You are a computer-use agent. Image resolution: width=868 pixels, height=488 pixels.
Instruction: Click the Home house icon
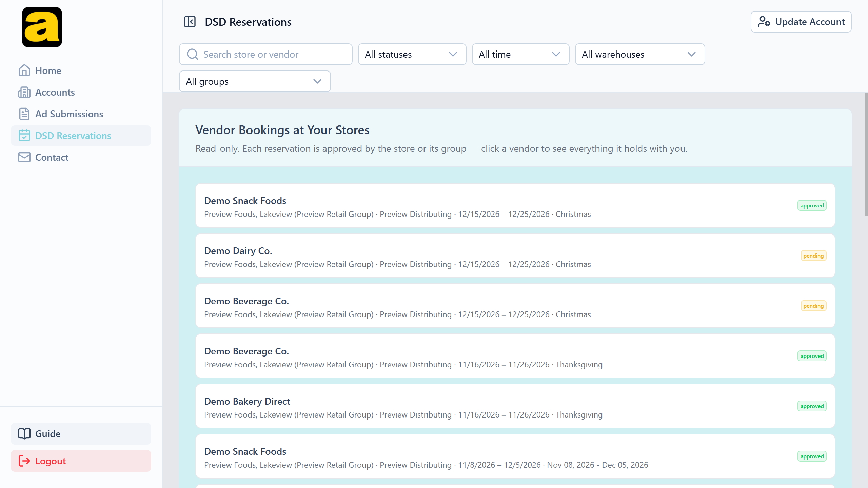(x=24, y=70)
